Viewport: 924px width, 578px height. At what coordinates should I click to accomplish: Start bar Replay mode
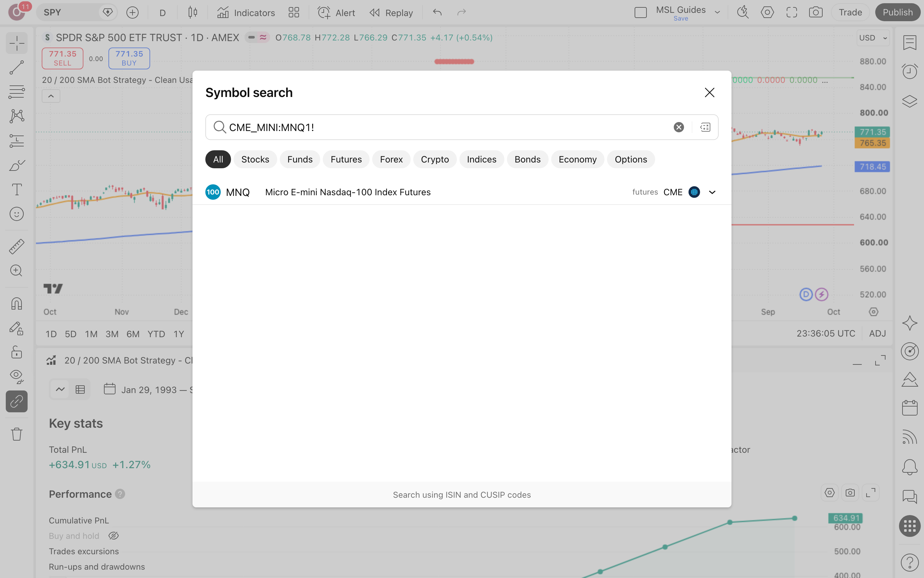[x=391, y=13]
